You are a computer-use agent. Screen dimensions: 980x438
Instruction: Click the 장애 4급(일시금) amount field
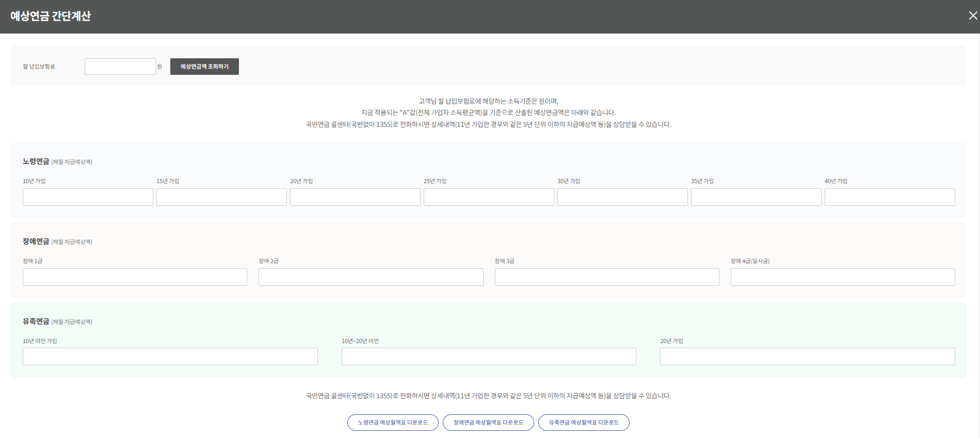(843, 277)
